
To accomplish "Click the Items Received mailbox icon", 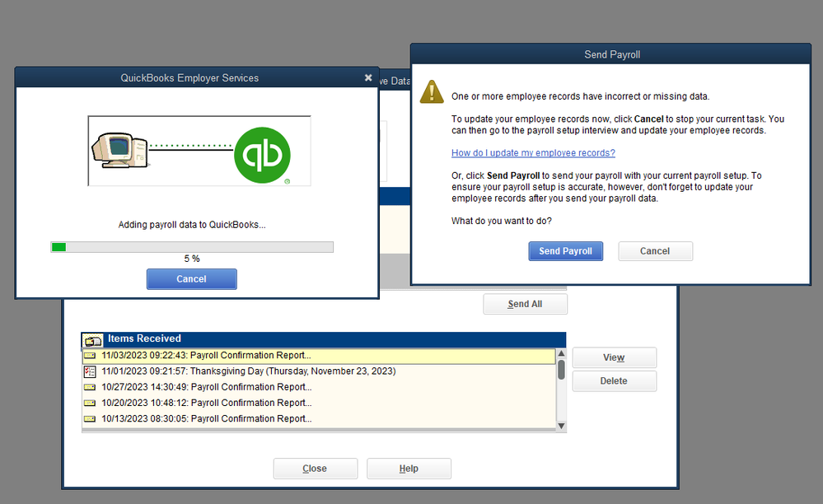I will [92, 338].
